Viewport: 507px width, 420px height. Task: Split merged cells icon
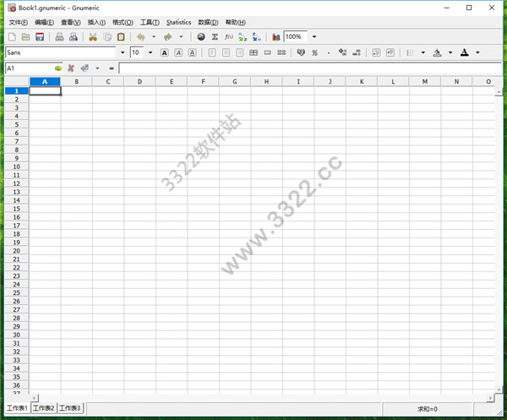coord(281,52)
